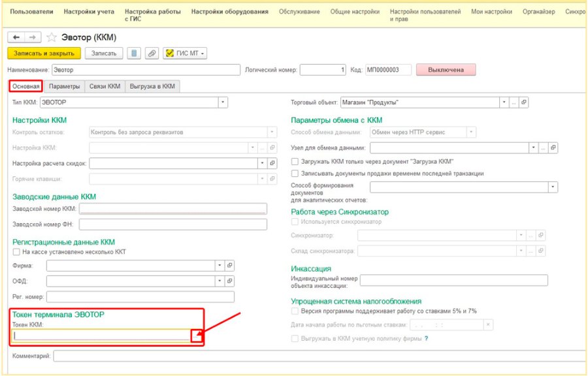
Task: Open the ОФД record icon
Action: 229,281
